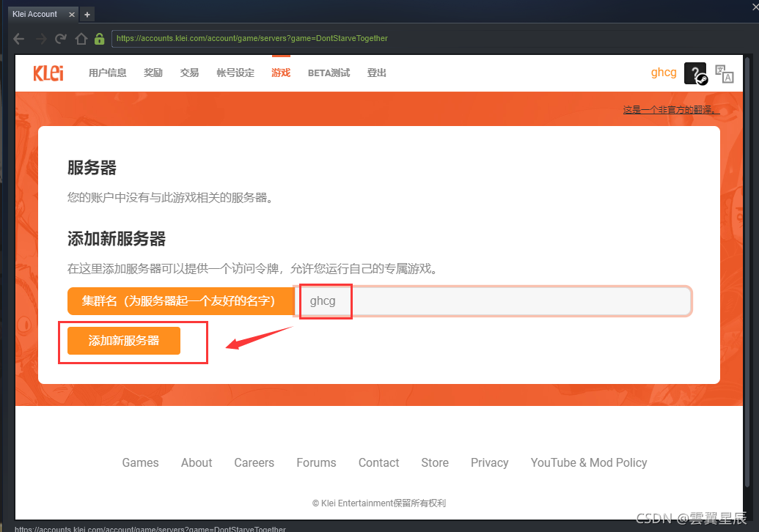Click the browser forward arrow
The height and width of the screenshot is (532, 759).
coord(40,39)
